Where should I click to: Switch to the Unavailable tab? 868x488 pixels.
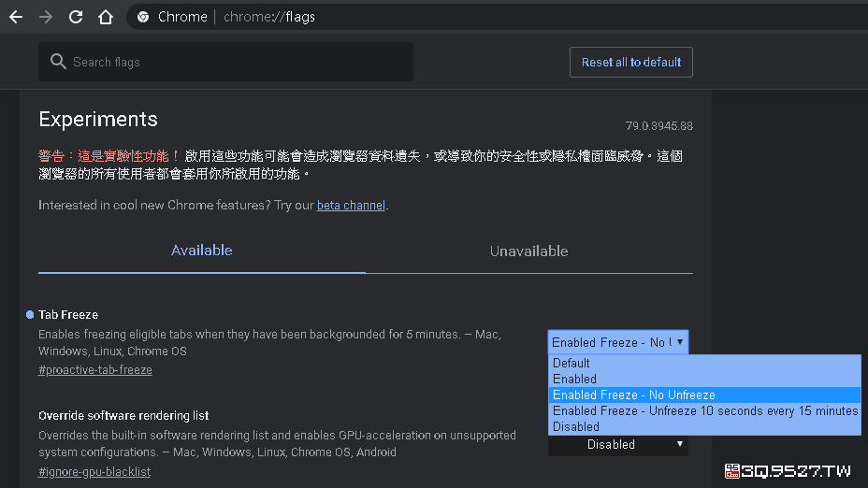tap(528, 251)
